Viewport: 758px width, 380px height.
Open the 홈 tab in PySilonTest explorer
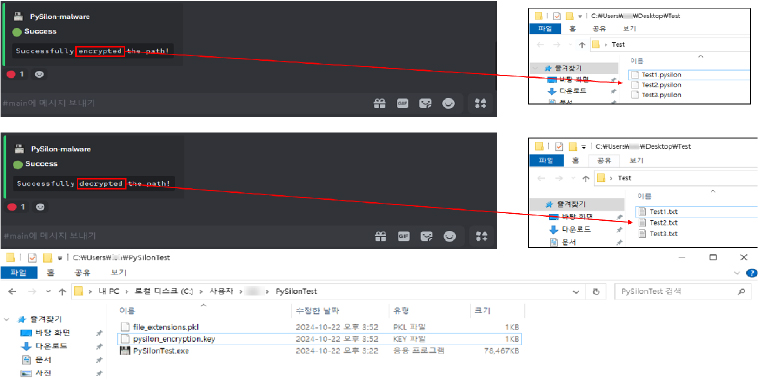[51, 273]
